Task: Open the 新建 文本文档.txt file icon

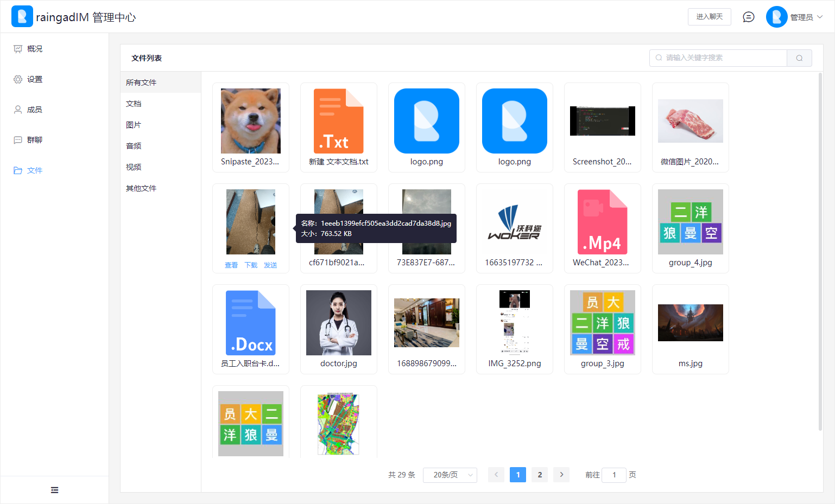Action: 339,121
